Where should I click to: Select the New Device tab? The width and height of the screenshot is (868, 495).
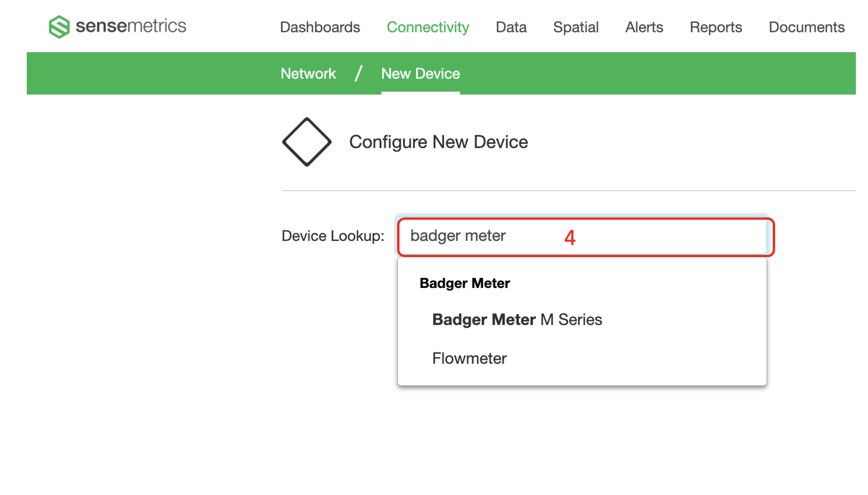[420, 73]
